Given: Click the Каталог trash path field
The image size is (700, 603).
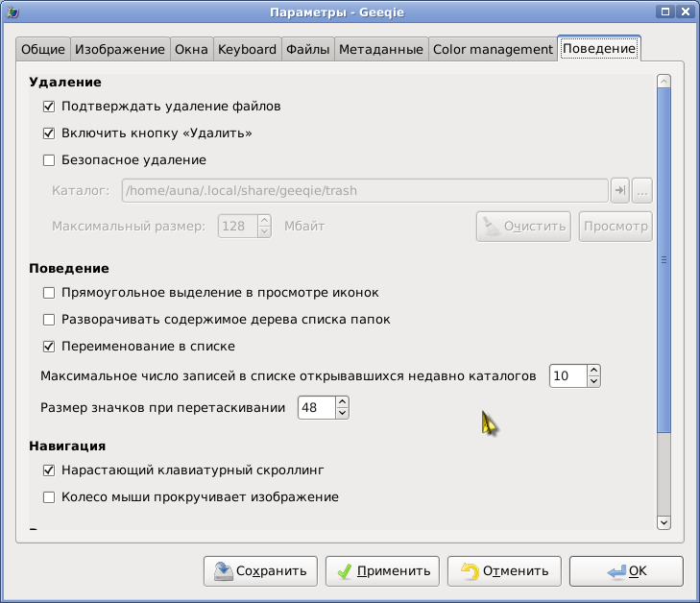Looking at the screenshot, I should click(365, 190).
